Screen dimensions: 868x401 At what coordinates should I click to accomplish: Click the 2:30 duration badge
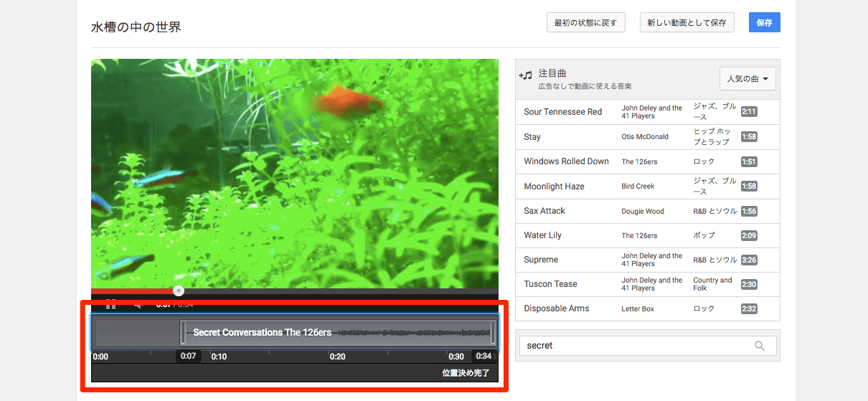tap(749, 284)
